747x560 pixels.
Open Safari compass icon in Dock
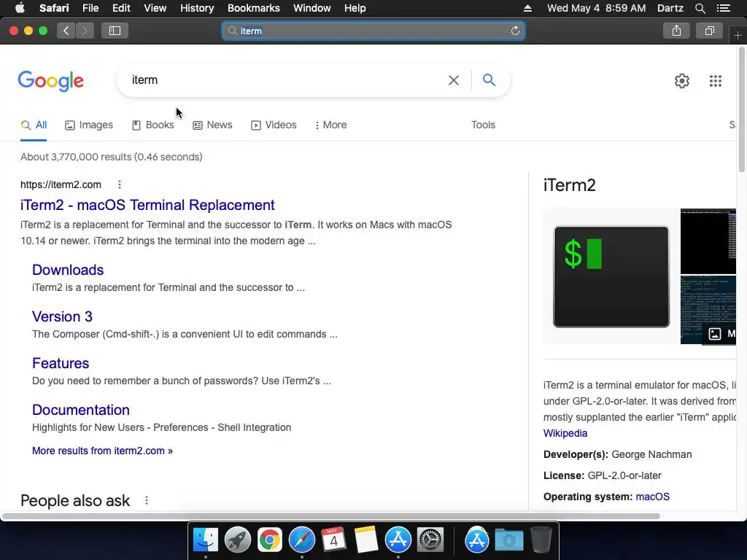coord(301,540)
